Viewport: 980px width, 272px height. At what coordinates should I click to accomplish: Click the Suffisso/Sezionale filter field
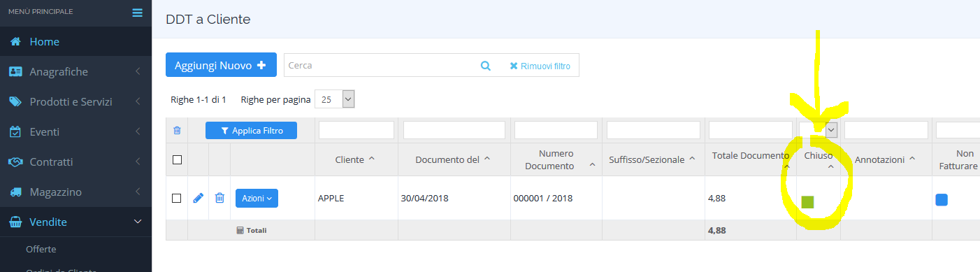(x=653, y=130)
